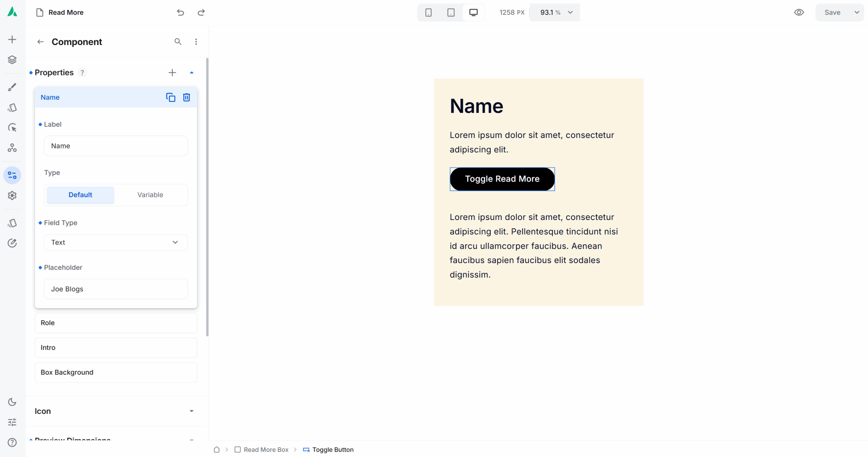Duplicate the Name property
This screenshot has width=868, height=457.
click(171, 97)
